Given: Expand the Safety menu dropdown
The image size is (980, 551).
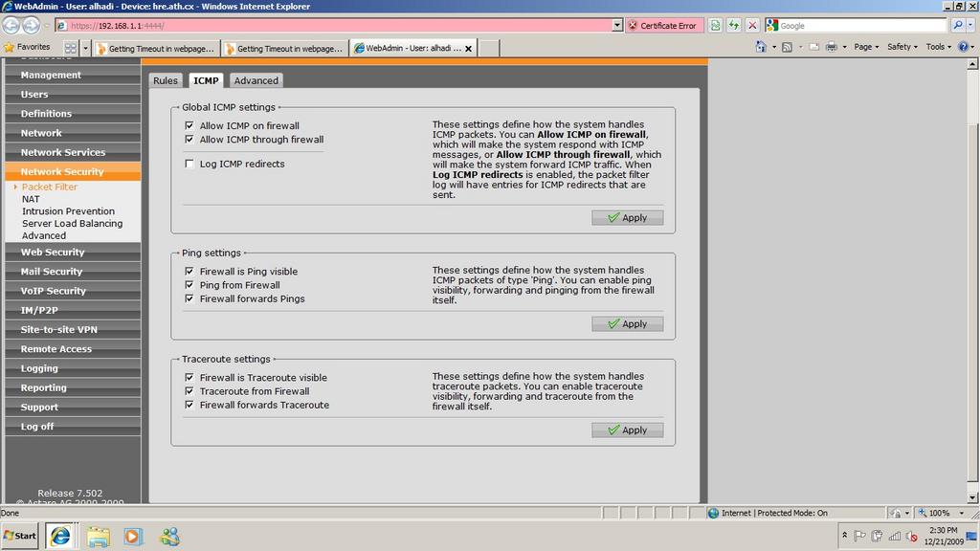Looking at the screenshot, I should click(902, 47).
